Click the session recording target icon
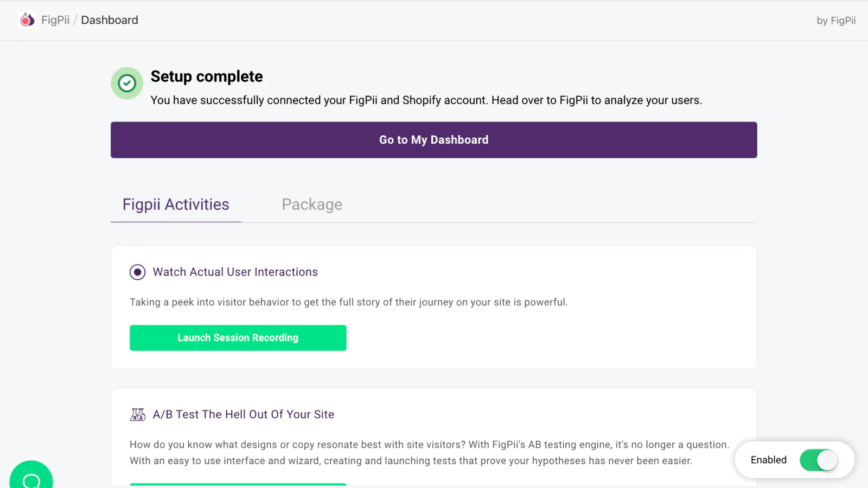The image size is (868, 488). coord(138,272)
